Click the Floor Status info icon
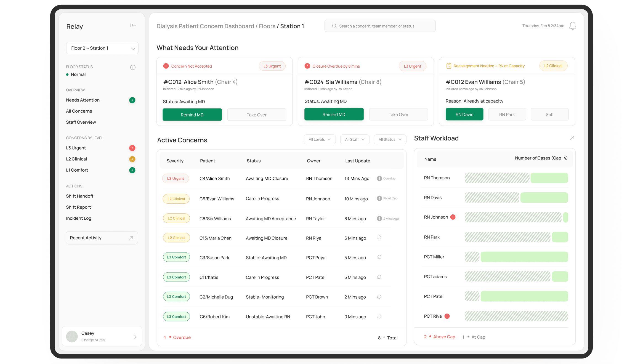The image size is (643, 364). [x=133, y=67]
